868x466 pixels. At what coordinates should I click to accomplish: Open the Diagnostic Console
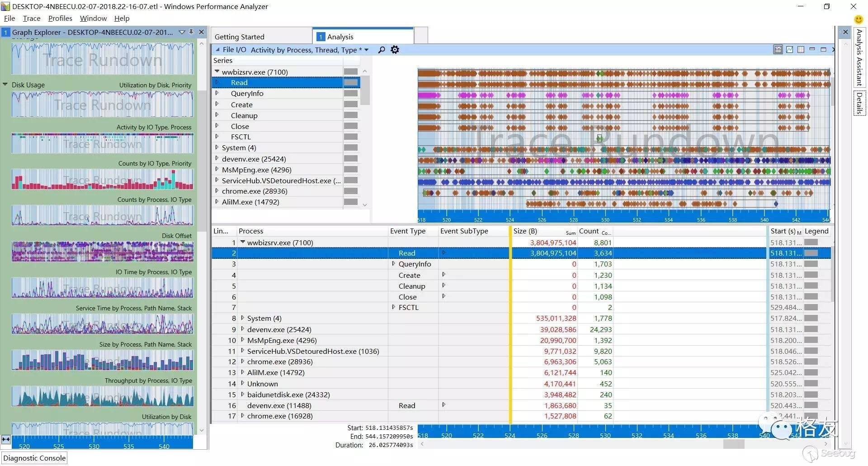34,458
